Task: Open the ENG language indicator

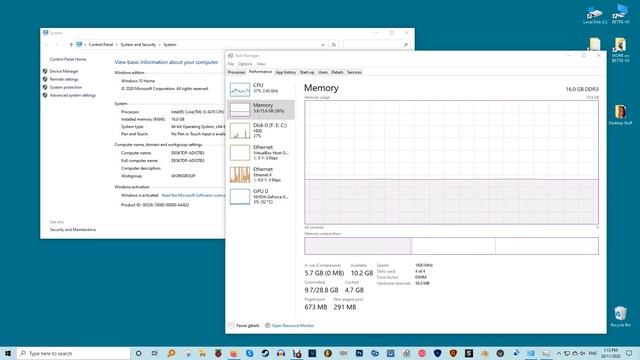Action: coord(593,353)
